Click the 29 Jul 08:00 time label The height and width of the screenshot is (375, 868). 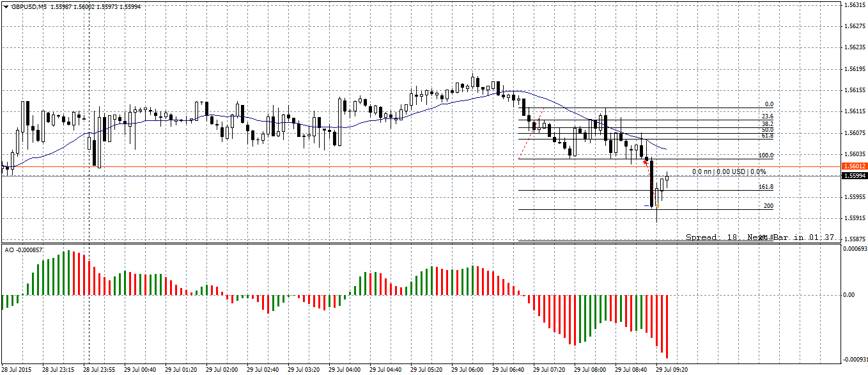(590, 370)
